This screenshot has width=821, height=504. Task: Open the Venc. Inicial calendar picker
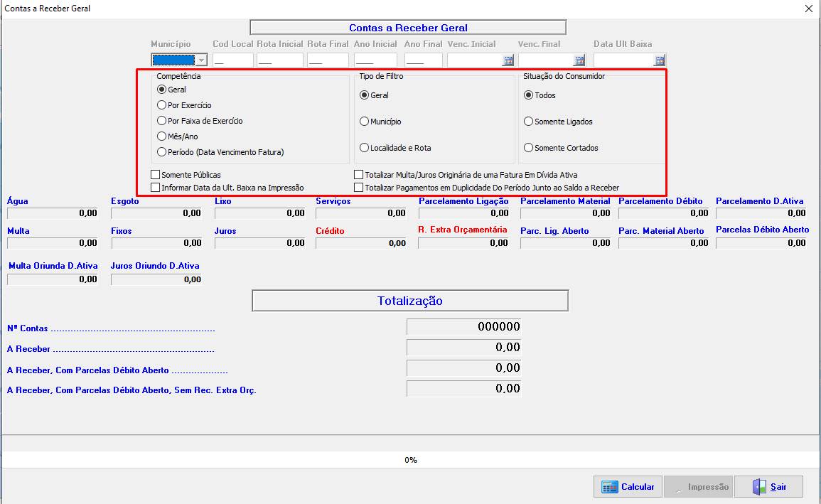(508, 60)
